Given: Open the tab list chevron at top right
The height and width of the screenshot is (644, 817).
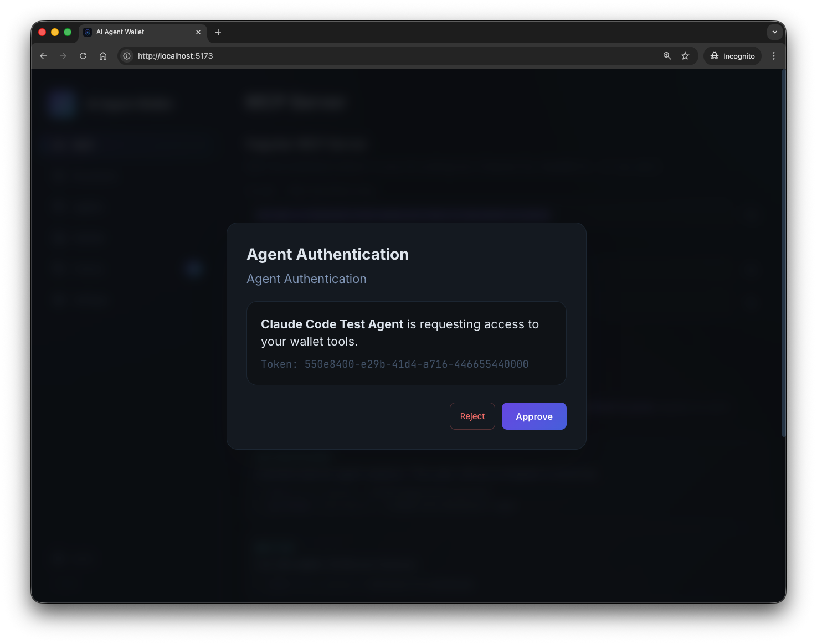Looking at the screenshot, I should [774, 32].
